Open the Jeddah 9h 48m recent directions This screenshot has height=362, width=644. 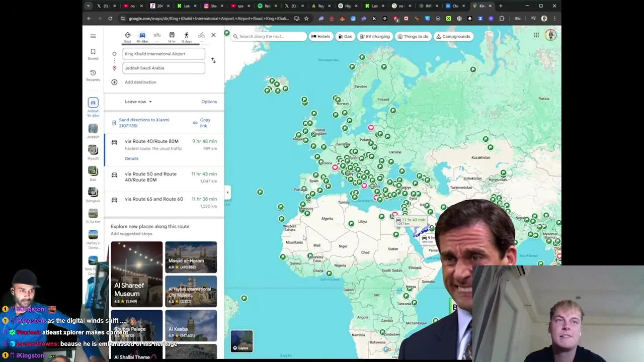coord(93,108)
